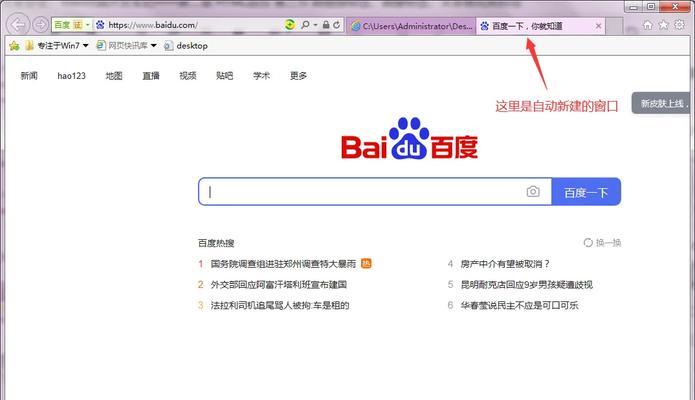The height and width of the screenshot is (400, 695).
Task: Open the 贴吧 link
Action: click(225, 76)
